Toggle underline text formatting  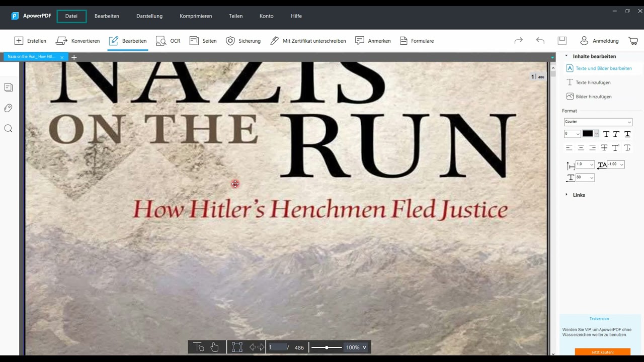tap(627, 134)
